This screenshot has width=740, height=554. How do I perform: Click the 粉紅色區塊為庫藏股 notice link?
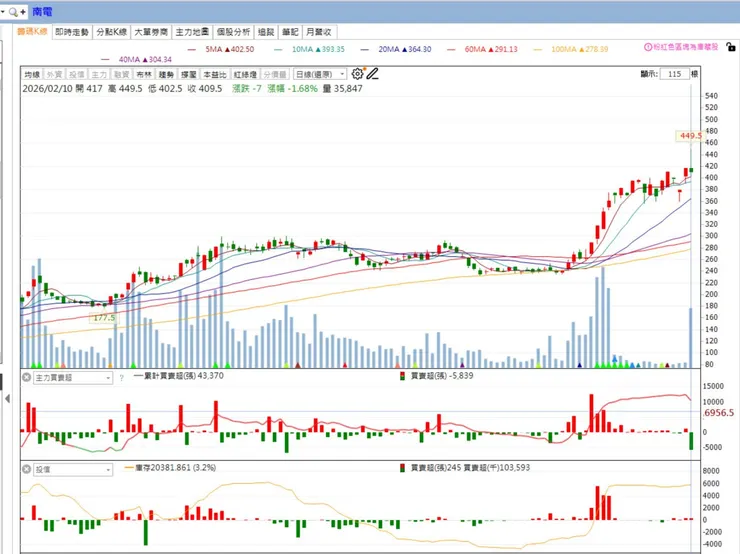[x=685, y=47]
